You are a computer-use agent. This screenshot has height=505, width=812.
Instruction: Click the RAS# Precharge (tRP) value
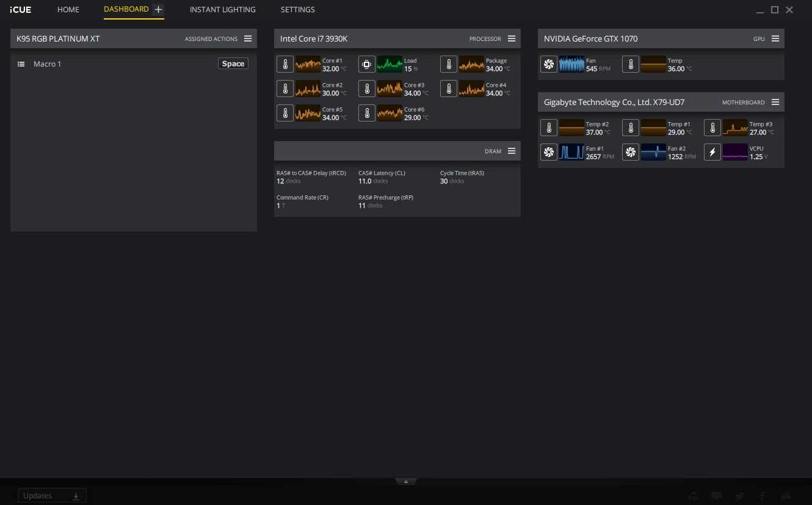370,206
